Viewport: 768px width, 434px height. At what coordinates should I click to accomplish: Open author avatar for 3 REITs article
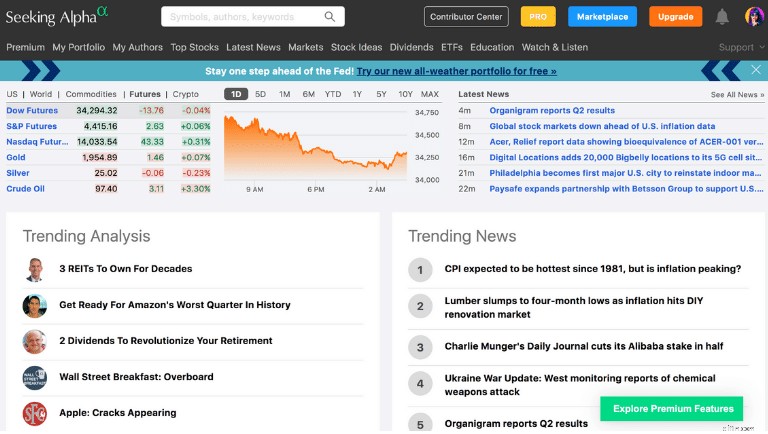(35, 269)
